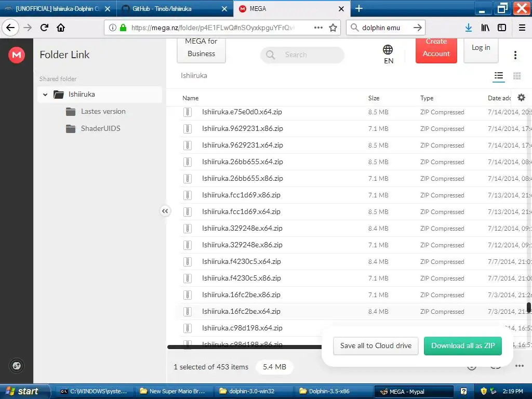Open the bottom-right ellipsis options
Viewport: 532px width, 399px height.
[x=520, y=366]
